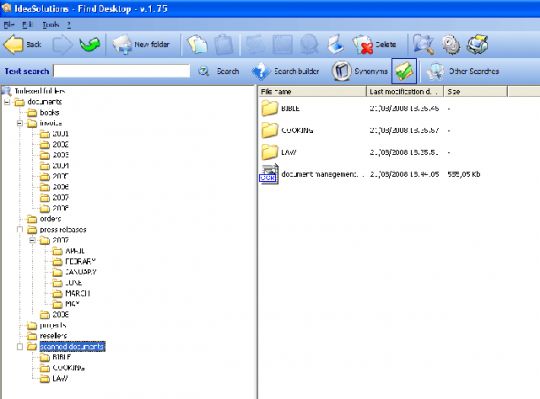The width and height of the screenshot is (540, 399).
Task: Select the orders folder in tree
Action: pyautogui.click(x=44, y=219)
